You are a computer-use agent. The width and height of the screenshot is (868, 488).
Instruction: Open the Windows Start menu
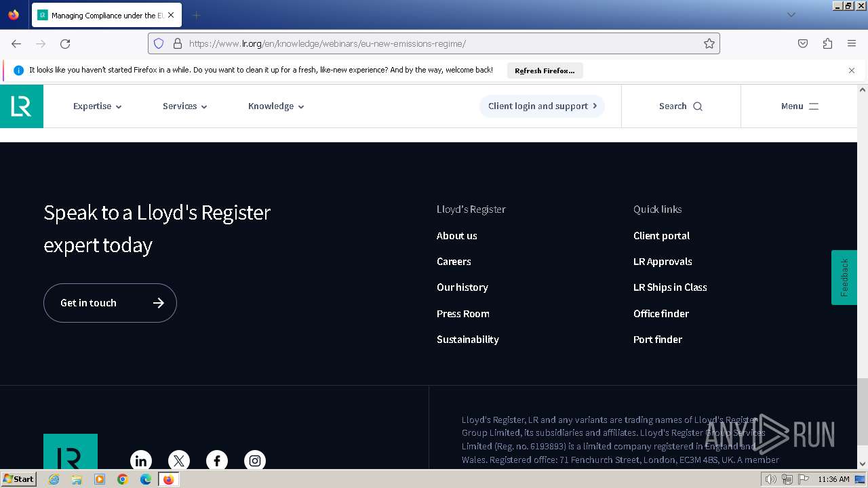[19, 479]
